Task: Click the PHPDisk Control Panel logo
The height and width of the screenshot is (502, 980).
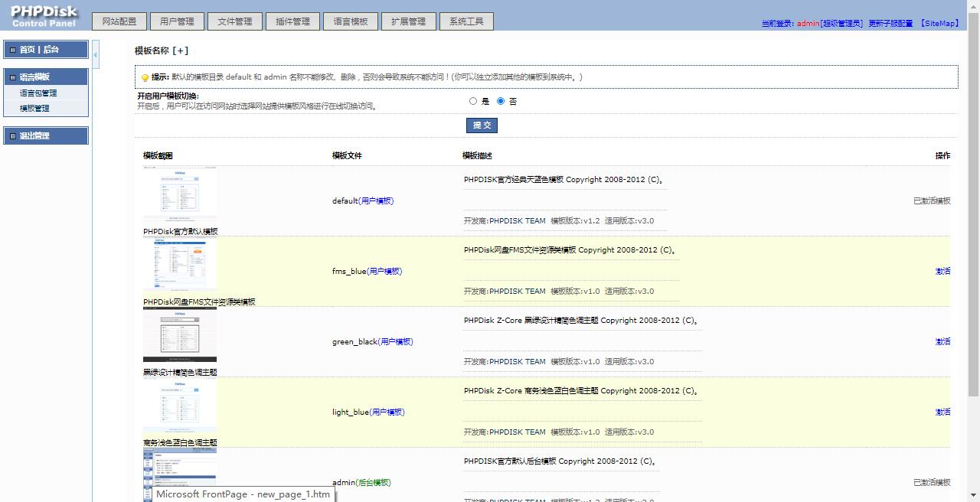Action: 44,15
